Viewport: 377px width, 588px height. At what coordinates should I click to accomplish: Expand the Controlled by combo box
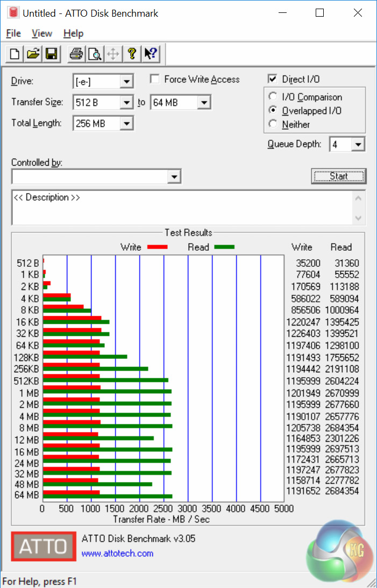(x=174, y=176)
